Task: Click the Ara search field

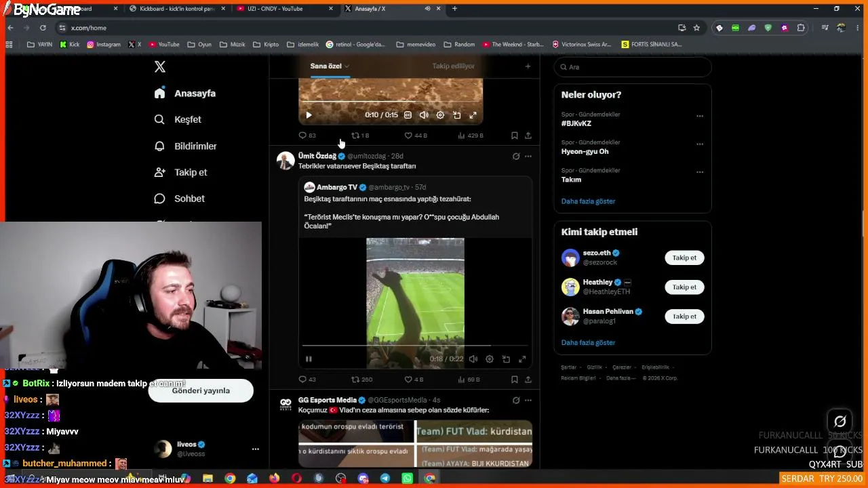Action: coord(633,67)
